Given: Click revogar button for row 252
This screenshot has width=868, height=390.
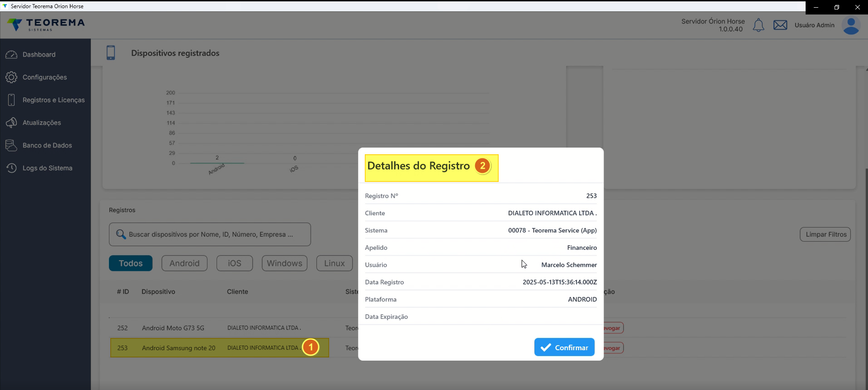Looking at the screenshot, I should tap(613, 328).
